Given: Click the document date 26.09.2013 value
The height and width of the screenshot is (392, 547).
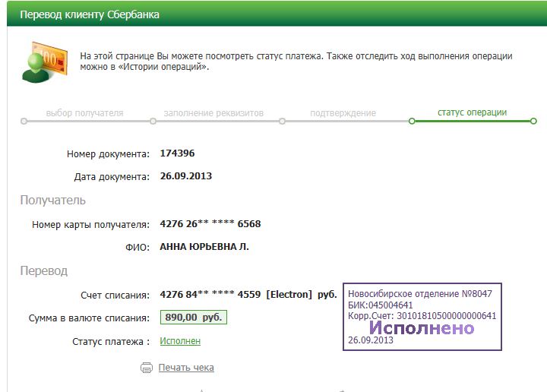Looking at the screenshot, I should click(x=186, y=175).
